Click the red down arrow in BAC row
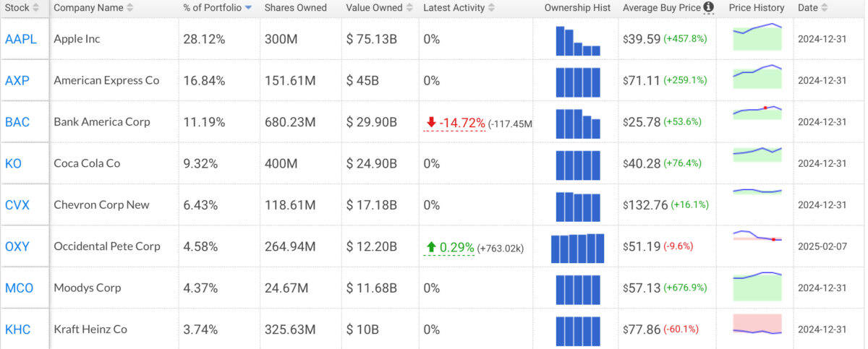868x349 pixels. click(x=430, y=123)
